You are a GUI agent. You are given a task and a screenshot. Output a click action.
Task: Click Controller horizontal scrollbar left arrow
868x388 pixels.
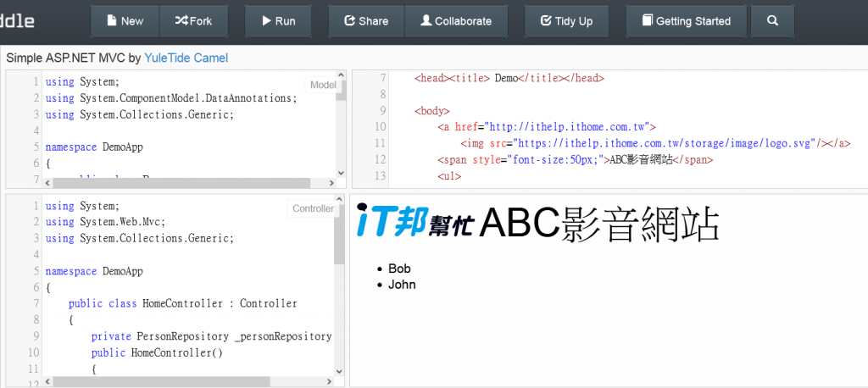tap(47, 382)
